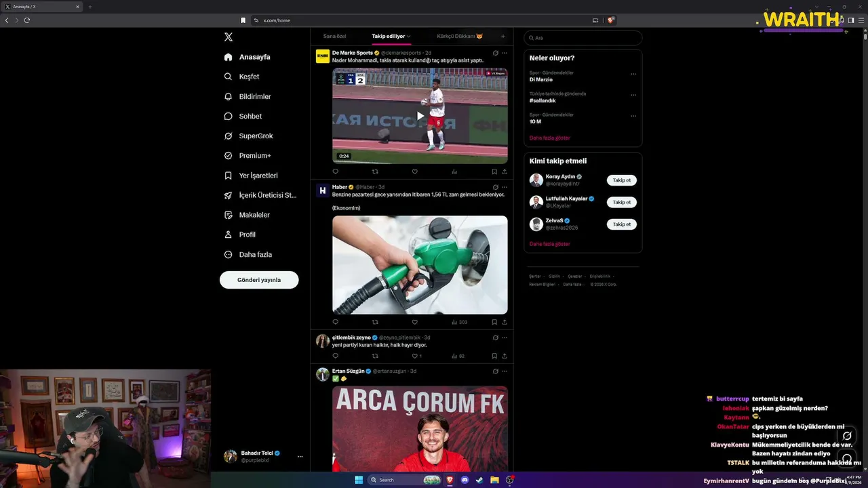The width and height of the screenshot is (868, 488).
Task: Like the Haber fuel price post
Action: coord(415,322)
